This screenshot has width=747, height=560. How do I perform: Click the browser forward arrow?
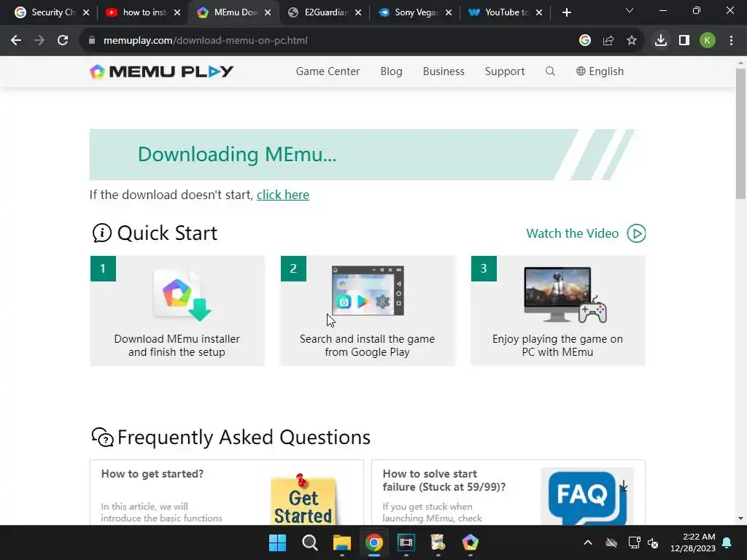point(39,41)
